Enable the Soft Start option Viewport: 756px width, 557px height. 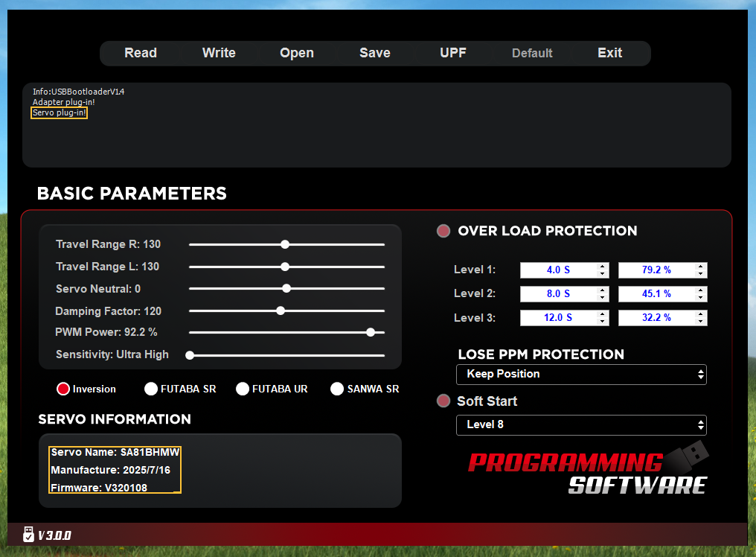point(443,401)
